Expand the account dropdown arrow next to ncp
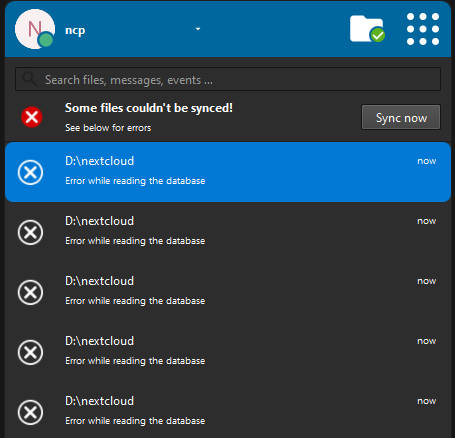 [x=198, y=29]
